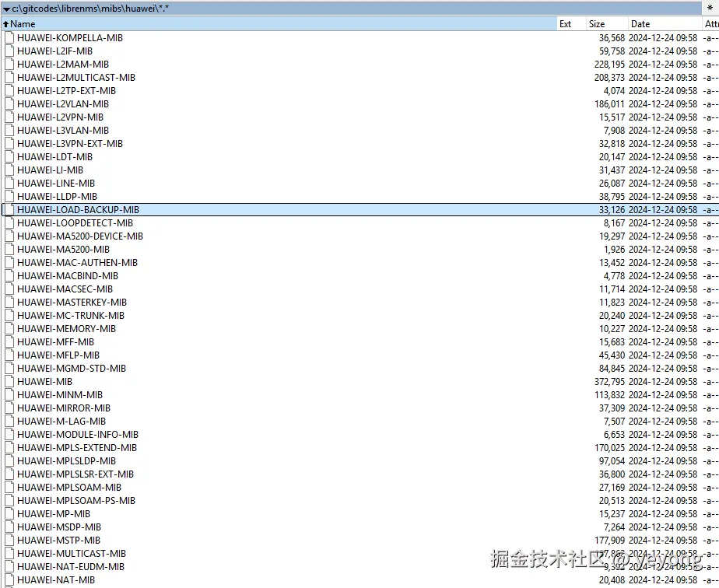Viewport: 719px width, 588px height.
Task: Click the file icon of HUAWEI-L2MULTICAST-MIB
Action: click(x=9, y=78)
